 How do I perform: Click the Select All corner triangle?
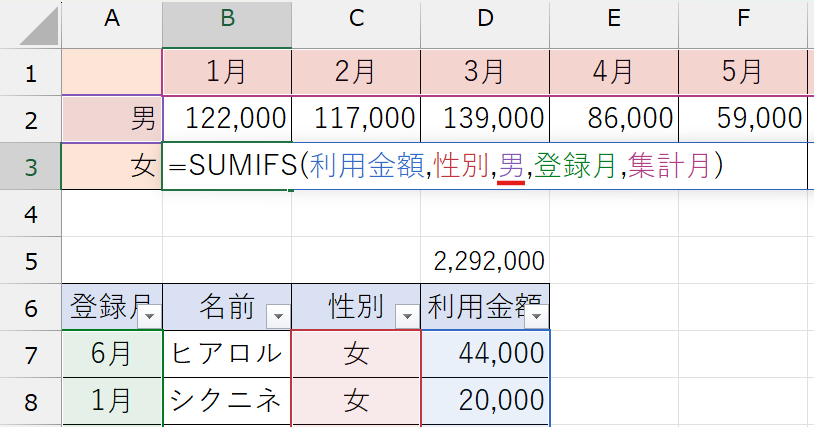39,26
